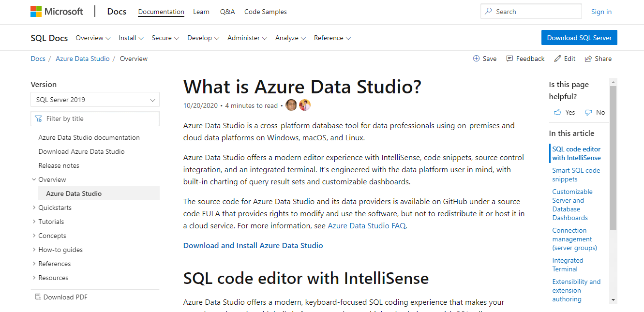This screenshot has width=644, height=312.
Task: Click the filter funnel icon
Action: point(38,119)
